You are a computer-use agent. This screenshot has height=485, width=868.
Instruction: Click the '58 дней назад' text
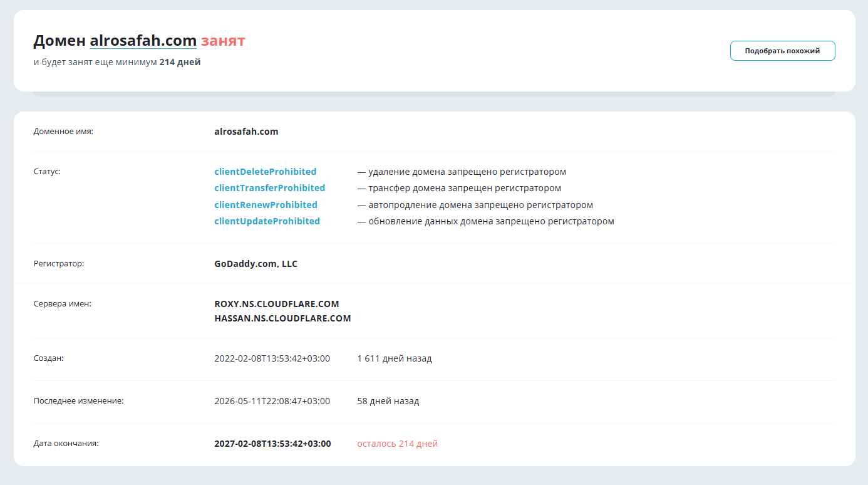coord(388,401)
